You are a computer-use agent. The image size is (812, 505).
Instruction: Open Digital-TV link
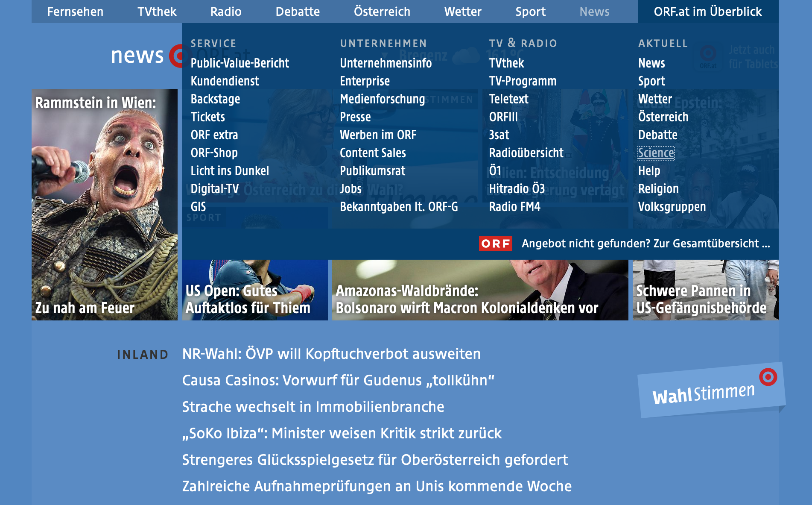pyautogui.click(x=215, y=189)
